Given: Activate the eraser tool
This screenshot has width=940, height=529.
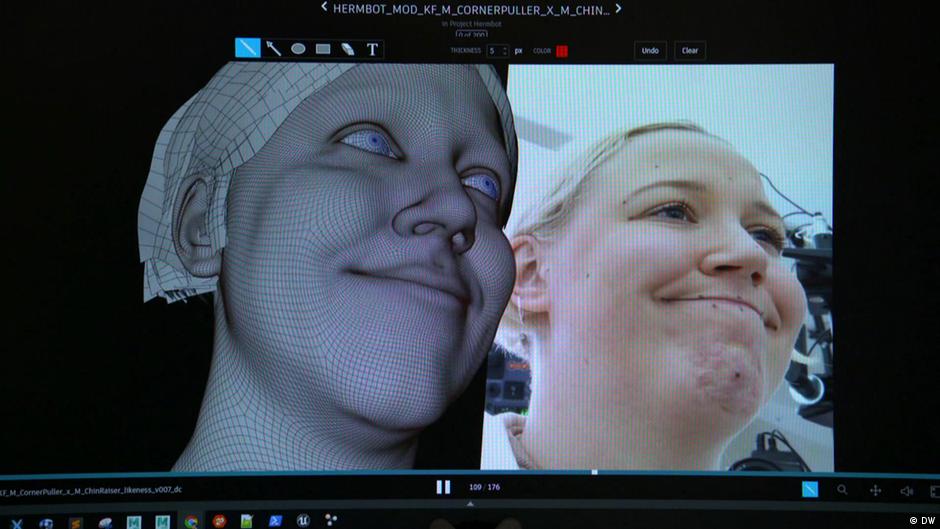Looking at the screenshot, I should [x=348, y=48].
